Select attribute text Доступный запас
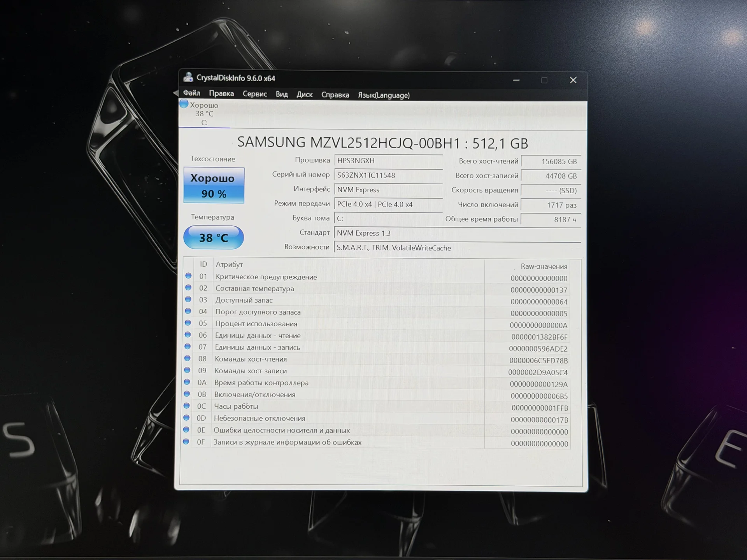This screenshot has width=747, height=560. 244,300
